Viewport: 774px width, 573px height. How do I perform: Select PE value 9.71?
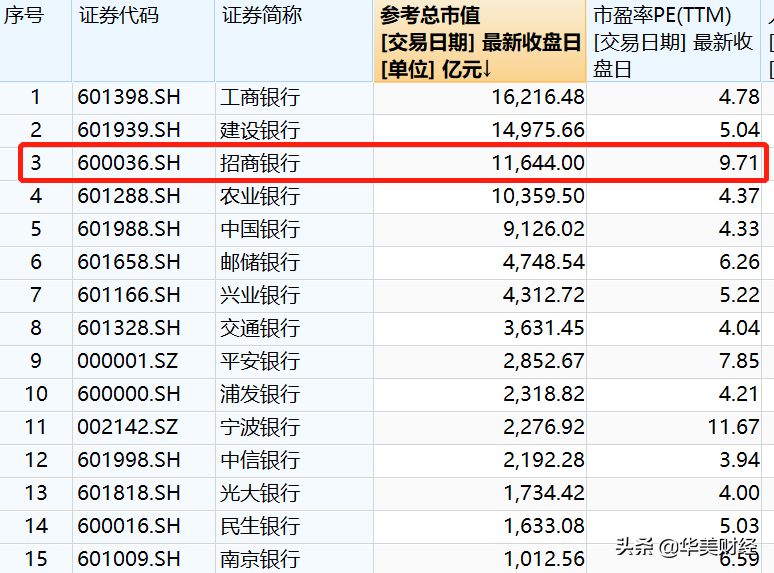pos(739,163)
